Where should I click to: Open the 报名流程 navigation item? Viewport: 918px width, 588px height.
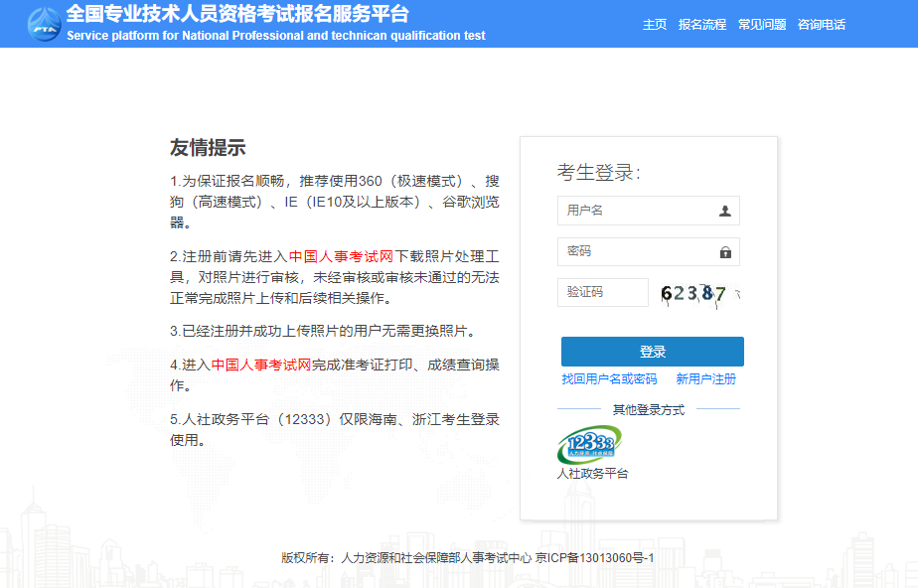(x=701, y=25)
